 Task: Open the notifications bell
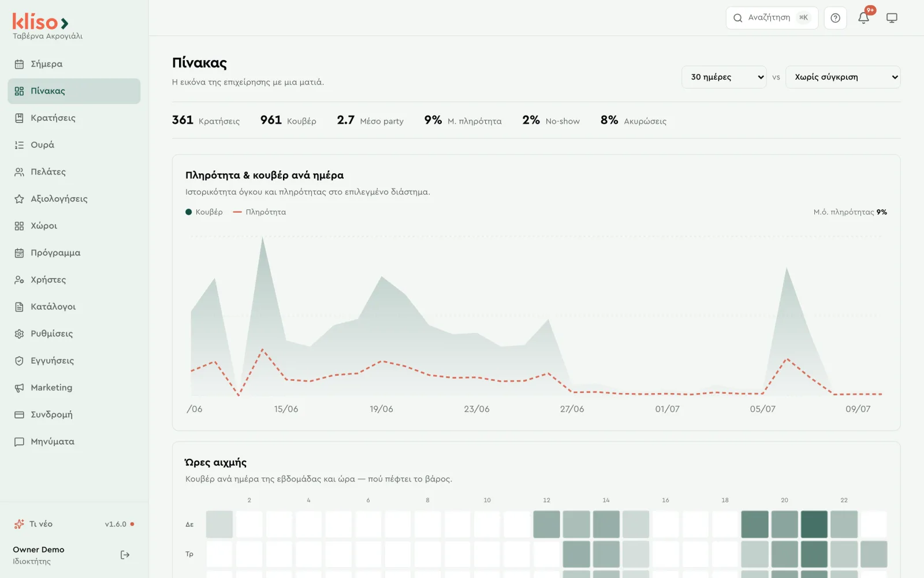point(863,18)
